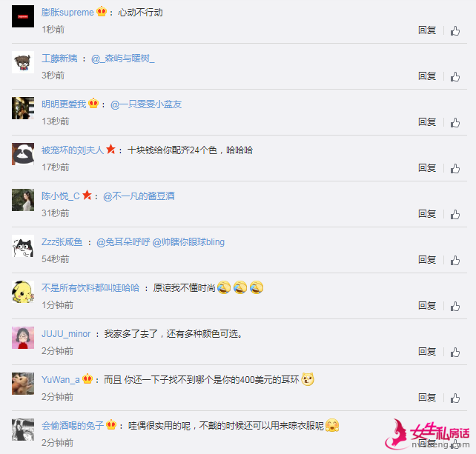Image resolution: width=476 pixels, height=454 pixels.
Task: Open 工藤新姨's user profile link
Action: [59, 59]
